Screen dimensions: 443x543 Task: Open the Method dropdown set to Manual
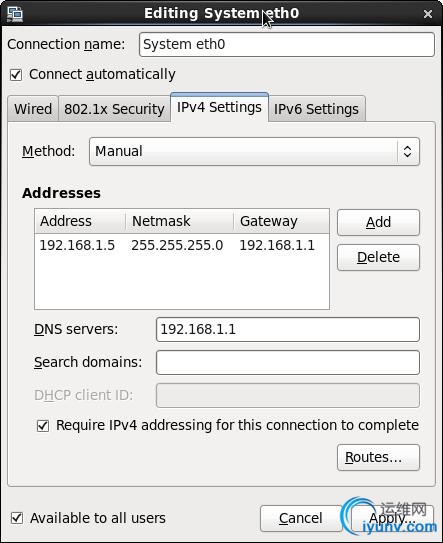tap(254, 151)
